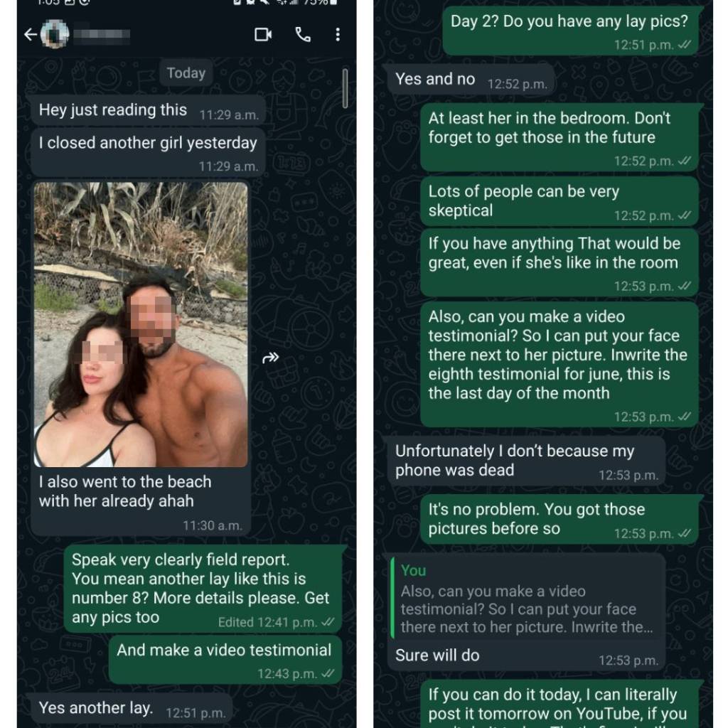Select 'And make a video testimonial' message
The width and height of the screenshot is (728, 728).
point(225,659)
